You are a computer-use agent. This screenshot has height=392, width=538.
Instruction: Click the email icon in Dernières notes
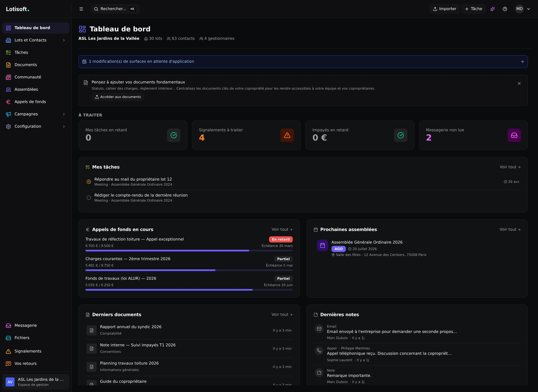tap(319, 329)
